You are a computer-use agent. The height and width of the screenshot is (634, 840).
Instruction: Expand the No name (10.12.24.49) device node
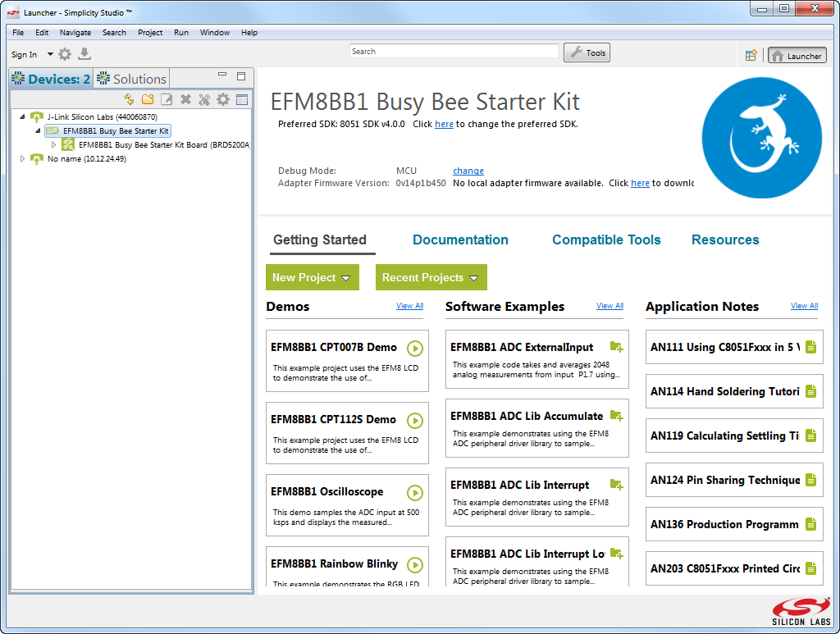point(23,159)
